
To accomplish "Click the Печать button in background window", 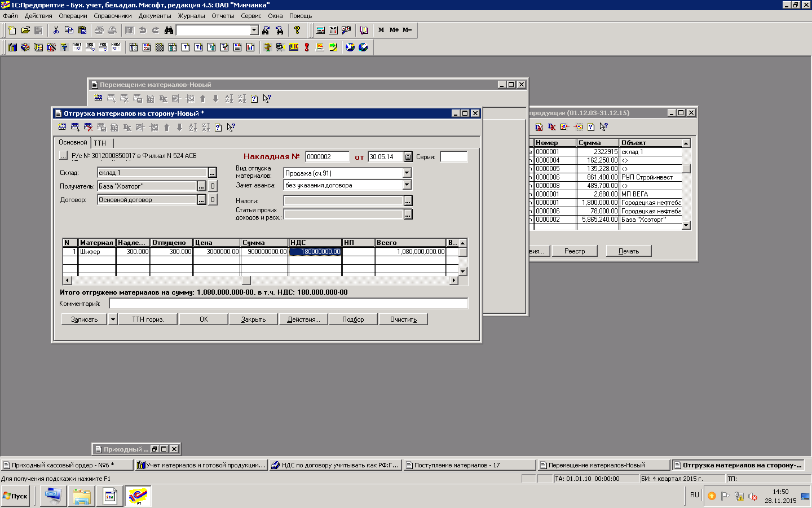I will pos(629,251).
